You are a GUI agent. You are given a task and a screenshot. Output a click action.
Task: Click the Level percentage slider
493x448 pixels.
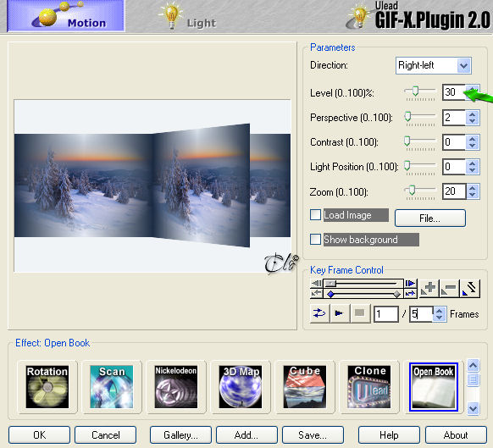click(420, 92)
